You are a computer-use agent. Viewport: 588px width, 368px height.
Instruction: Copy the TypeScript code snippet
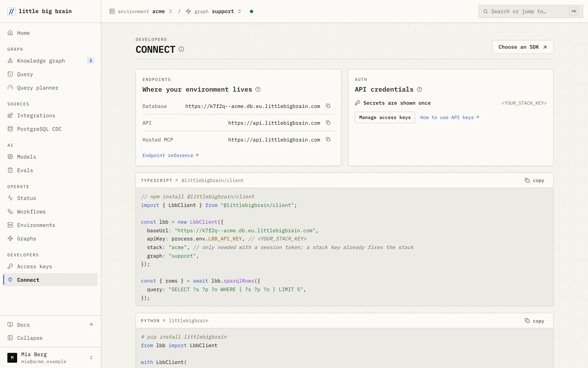click(x=534, y=181)
